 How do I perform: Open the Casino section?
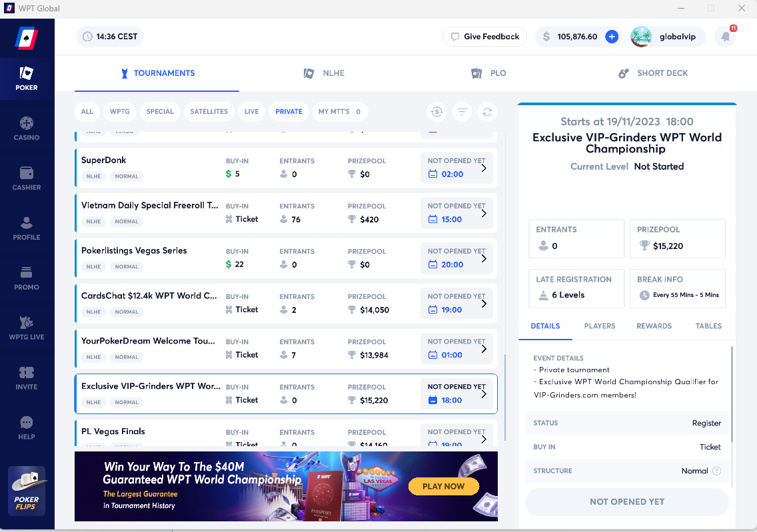click(27, 129)
